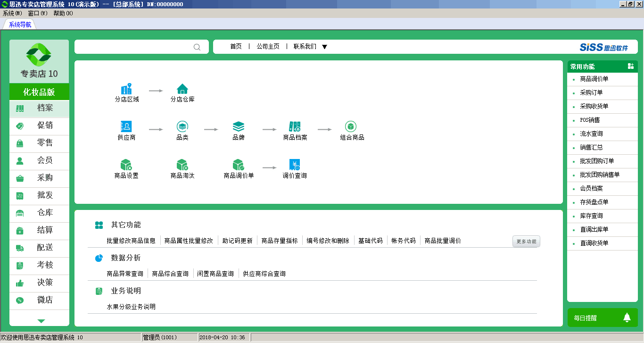
Task: Open the 组合商品 combined product icon
Action: [351, 126]
